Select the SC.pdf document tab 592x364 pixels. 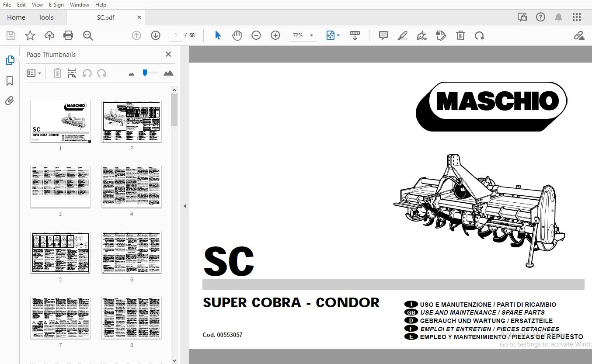[x=105, y=17]
